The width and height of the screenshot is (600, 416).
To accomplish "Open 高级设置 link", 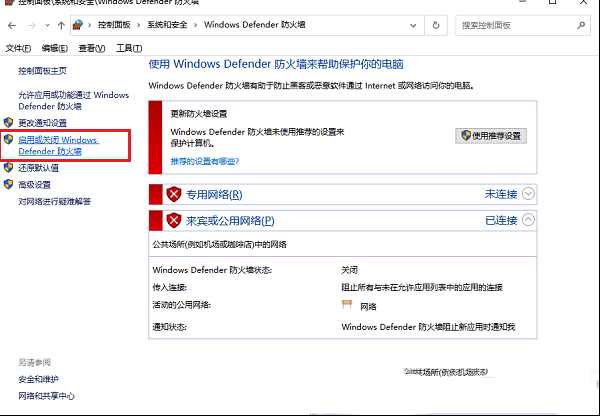I will pos(34,185).
